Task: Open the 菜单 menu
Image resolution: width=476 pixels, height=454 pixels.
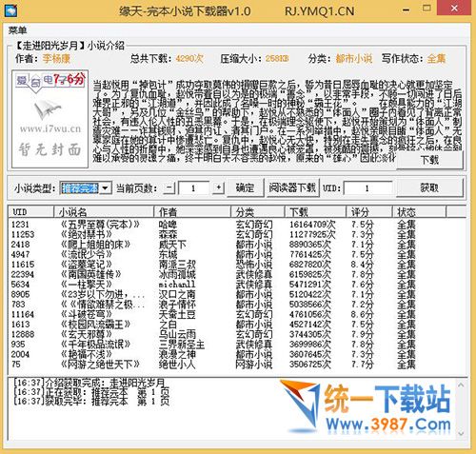Action: (17, 30)
